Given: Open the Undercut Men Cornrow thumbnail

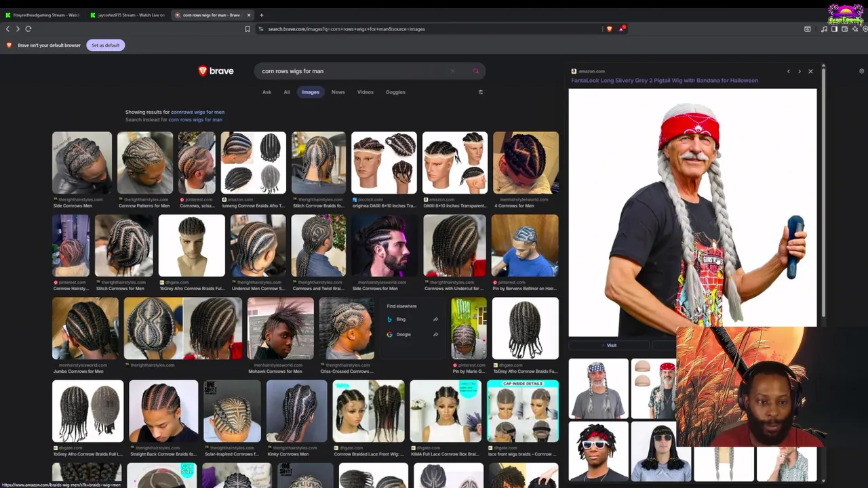Looking at the screenshot, I should (x=258, y=246).
